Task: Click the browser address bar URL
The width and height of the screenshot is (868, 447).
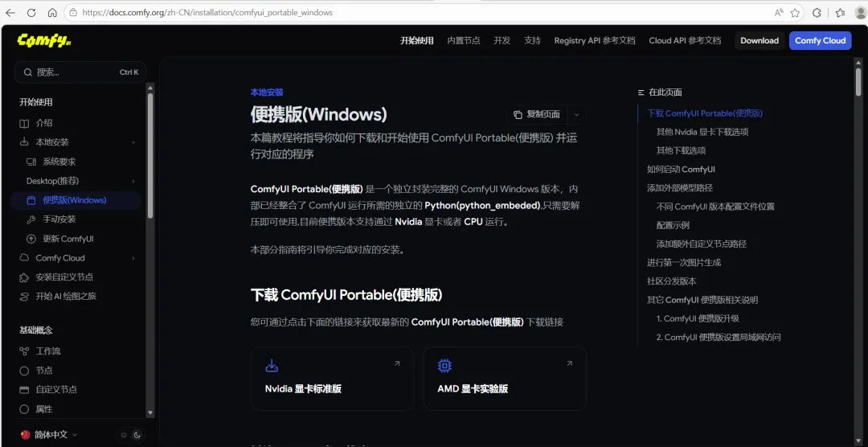Action: click(207, 12)
